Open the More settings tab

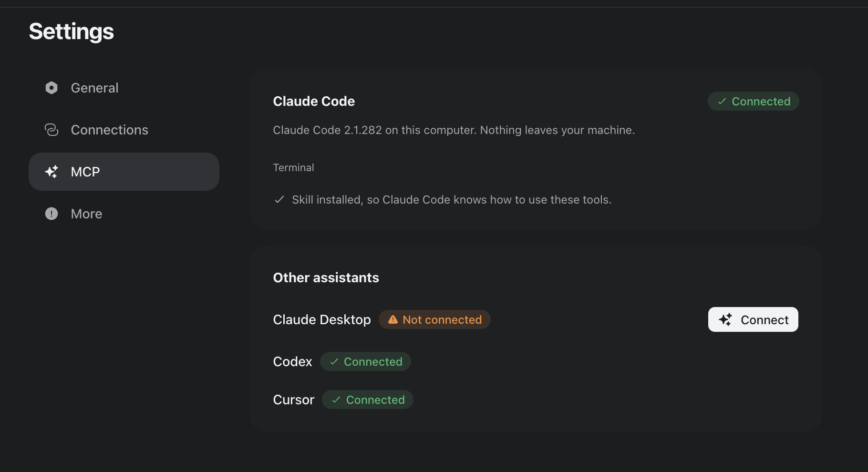click(124, 214)
